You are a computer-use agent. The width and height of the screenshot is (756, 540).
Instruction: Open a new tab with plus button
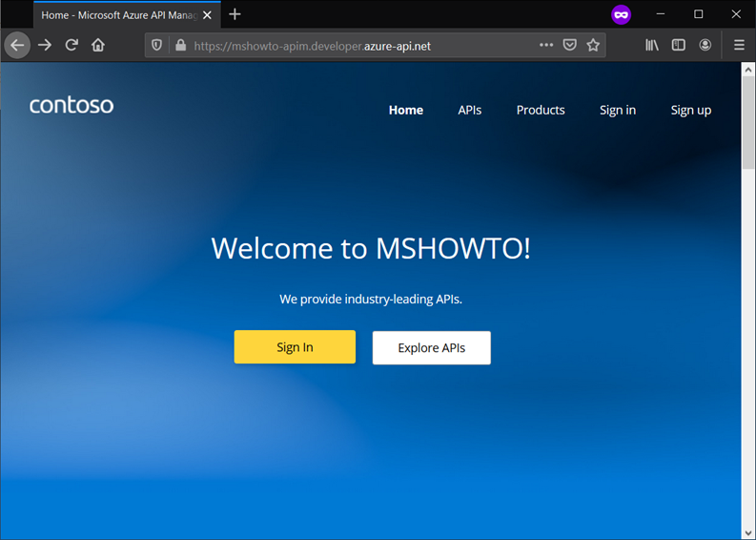coord(235,14)
